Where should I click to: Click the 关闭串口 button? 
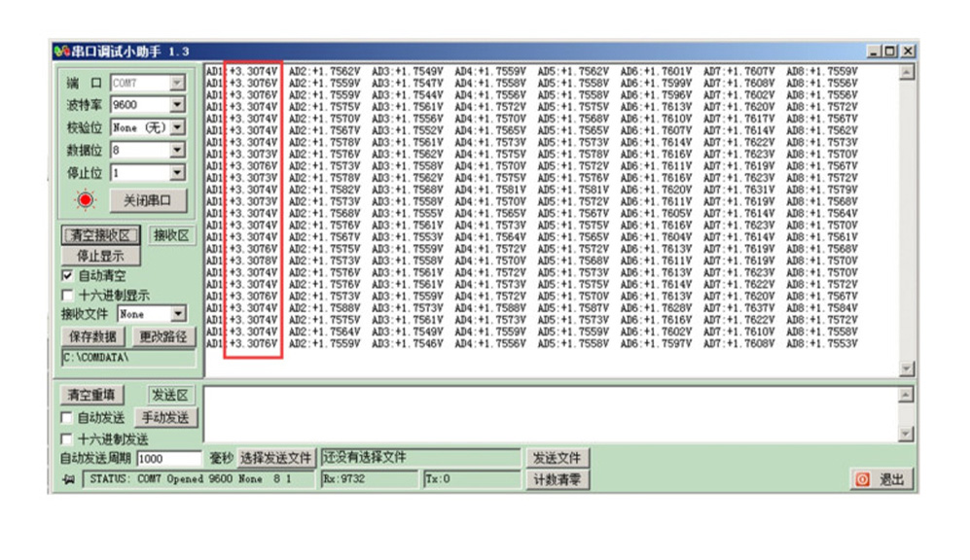pyautogui.click(x=153, y=200)
